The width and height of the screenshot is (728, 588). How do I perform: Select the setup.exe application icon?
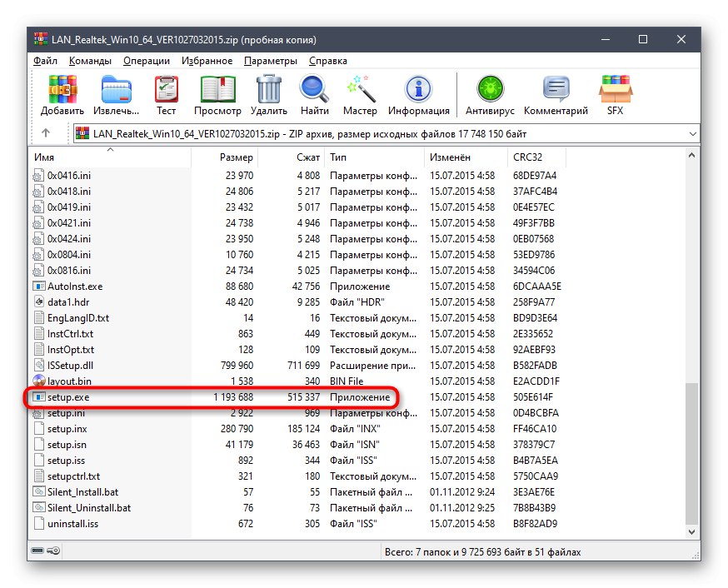pyautogui.click(x=39, y=396)
